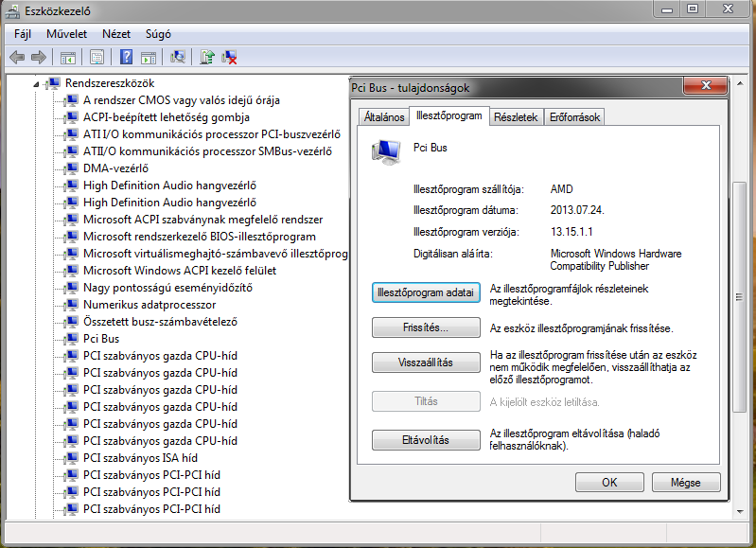
Task: Click the Visszaállítás button
Action: pos(426,362)
